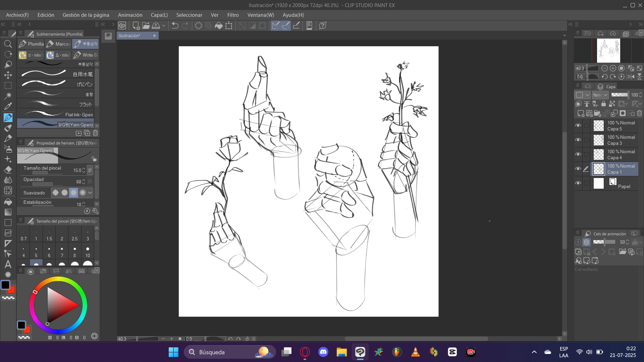Toggle Snap to ruler in command bar
Image resolution: width=644 pixels, height=362 pixels.
tap(276, 25)
